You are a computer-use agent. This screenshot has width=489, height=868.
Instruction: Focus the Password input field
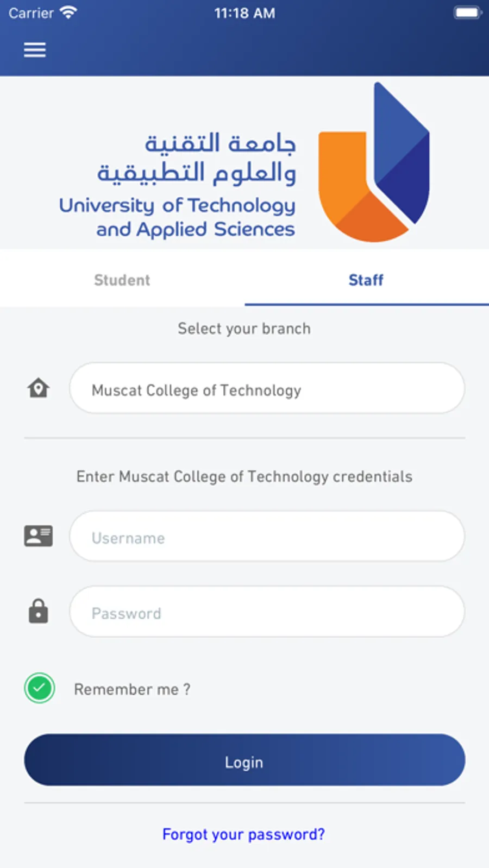point(267,612)
